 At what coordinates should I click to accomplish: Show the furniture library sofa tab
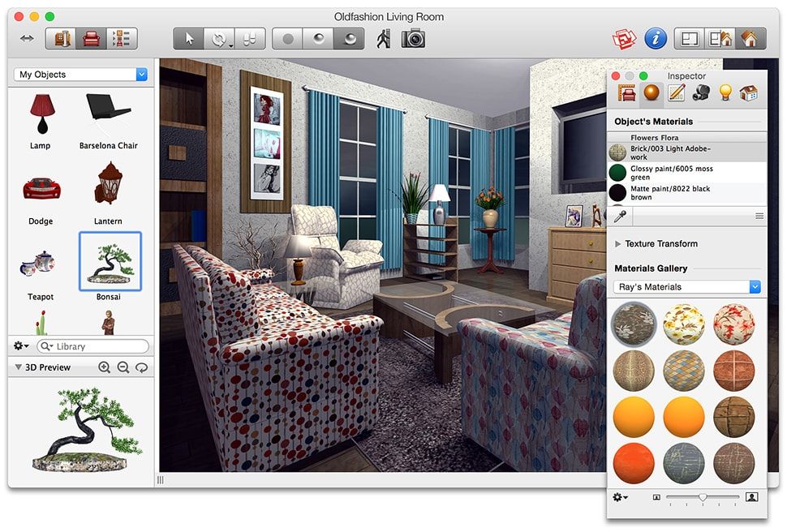click(x=92, y=39)
